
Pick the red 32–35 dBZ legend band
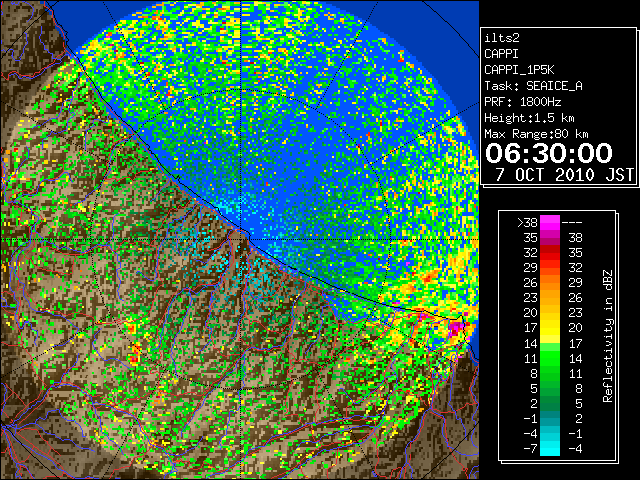(x=550, y=253)
